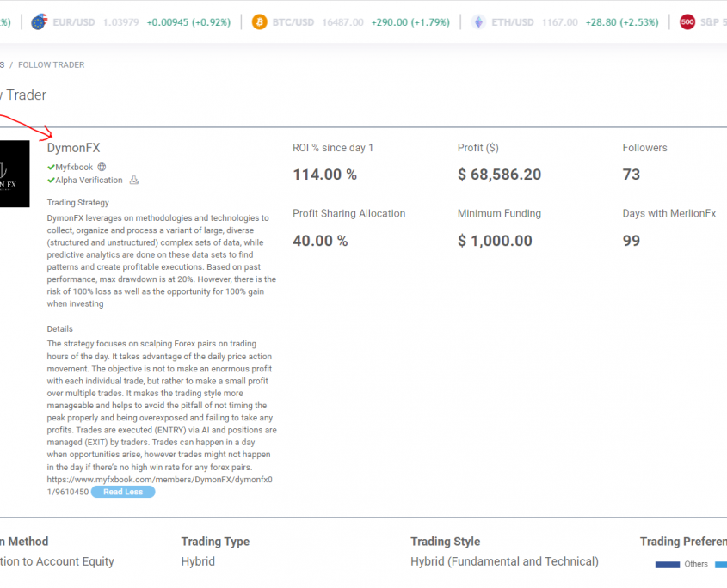Click the EUR/USD flag icon in ticker
Viewport: 727px width, 588px height.
[40, 22]
